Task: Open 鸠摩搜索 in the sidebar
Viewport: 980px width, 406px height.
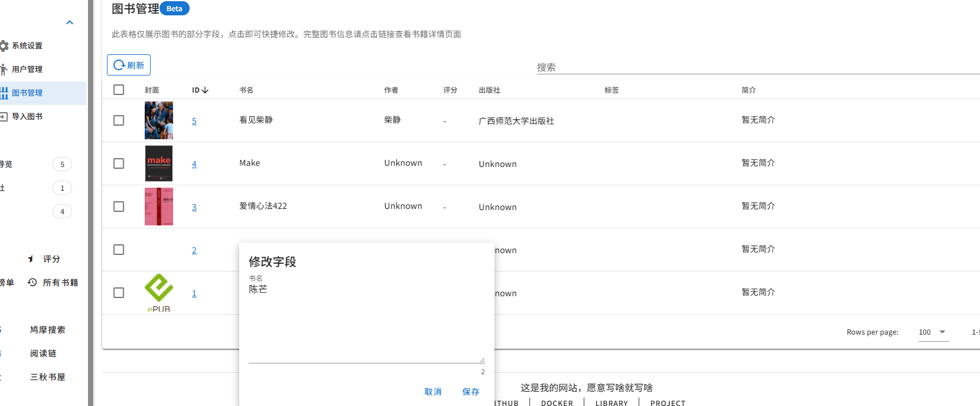Action: [x=48, y=330]
